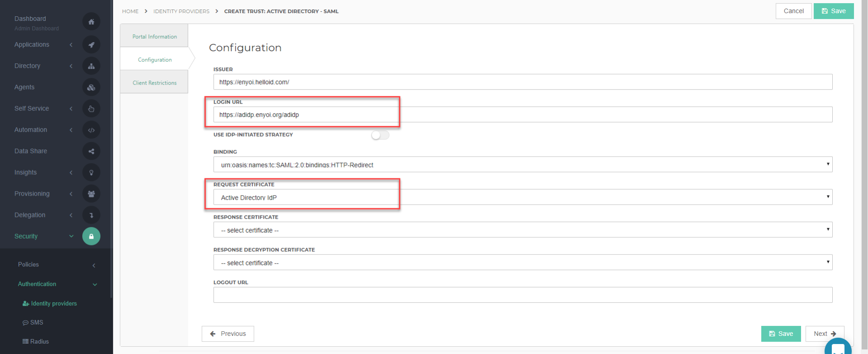This screenshot has height=354, width=868.
Task: Expand the Insights menu chevron
Action: point(71,172)
